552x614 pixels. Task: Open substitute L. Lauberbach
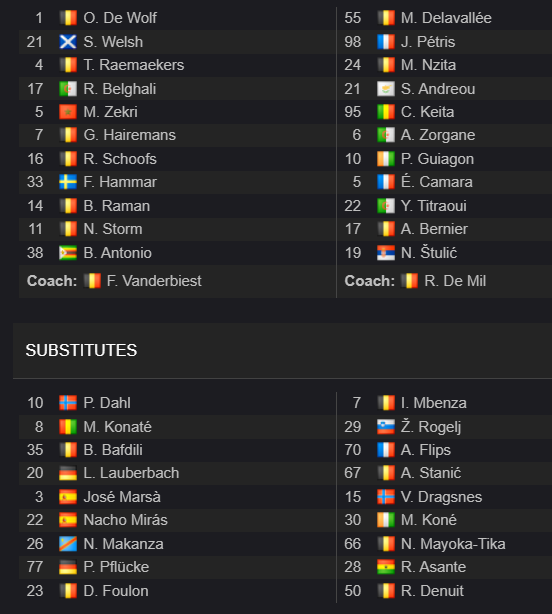(131, 473)
